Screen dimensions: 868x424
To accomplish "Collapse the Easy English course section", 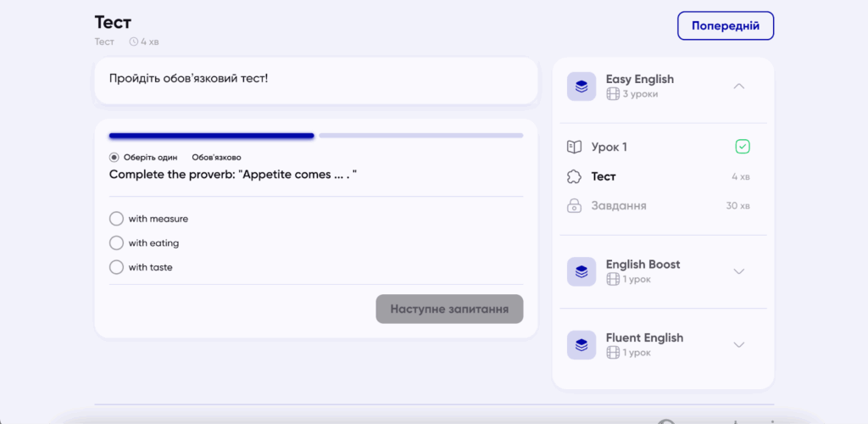I will [738, 86].
